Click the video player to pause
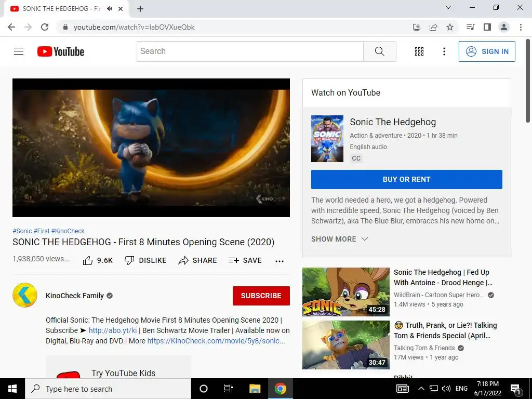Image resolution: width=532 pixels, height=399 pixels. pyautogui.click(x=151, y=148)
